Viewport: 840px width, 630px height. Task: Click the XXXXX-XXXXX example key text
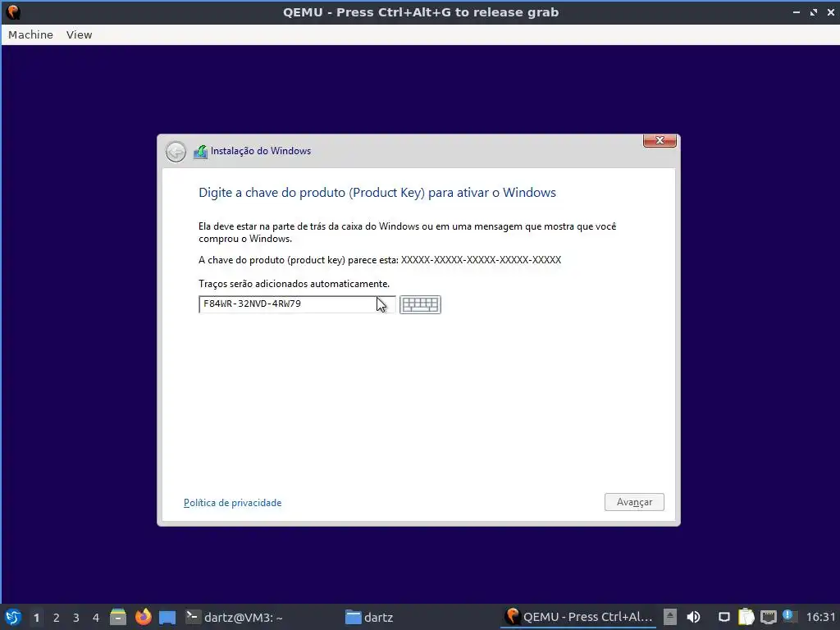click(481, 260)
